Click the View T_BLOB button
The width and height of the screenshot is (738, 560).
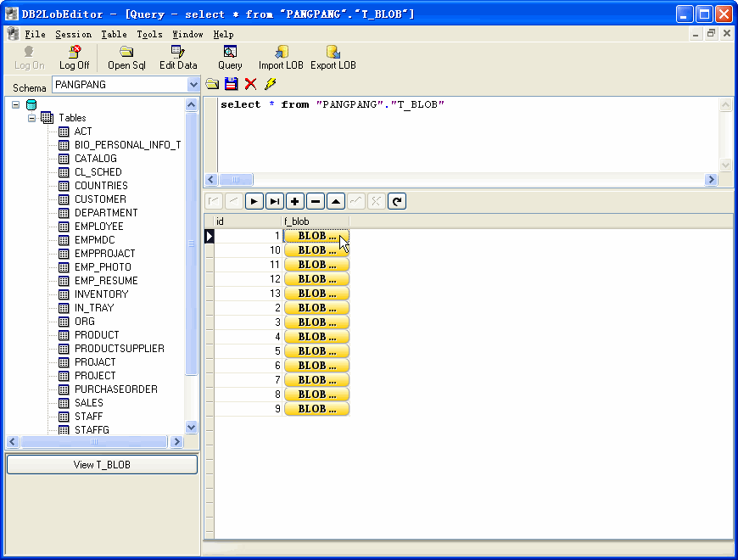point(102,464)
